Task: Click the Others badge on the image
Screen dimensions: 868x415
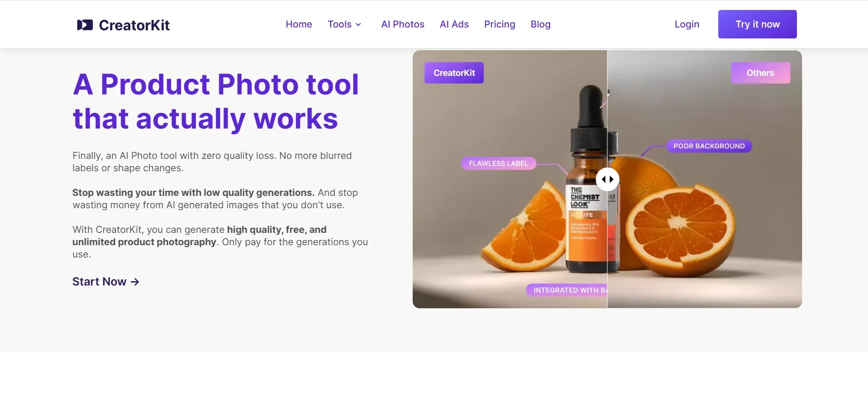Action: click(760, 73)
